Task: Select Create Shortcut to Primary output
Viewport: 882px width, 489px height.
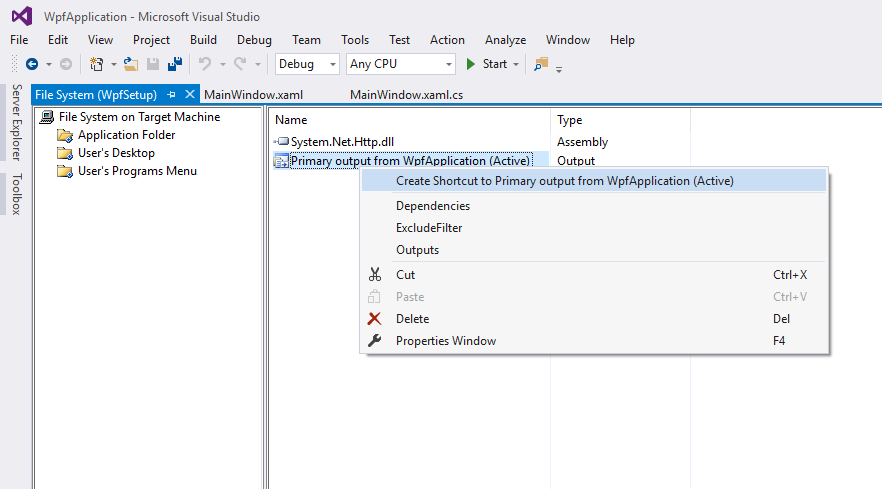Action: coord(564,181)
